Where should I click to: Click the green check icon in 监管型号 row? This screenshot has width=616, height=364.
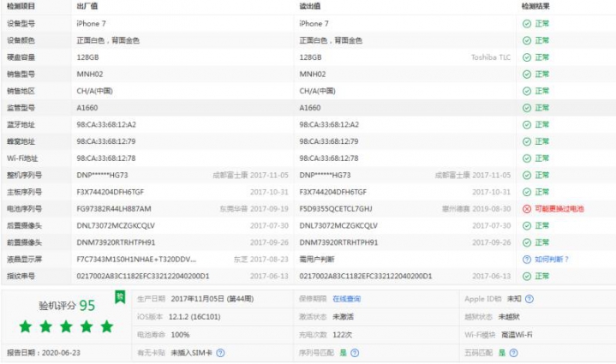click(x=527, y=108)
